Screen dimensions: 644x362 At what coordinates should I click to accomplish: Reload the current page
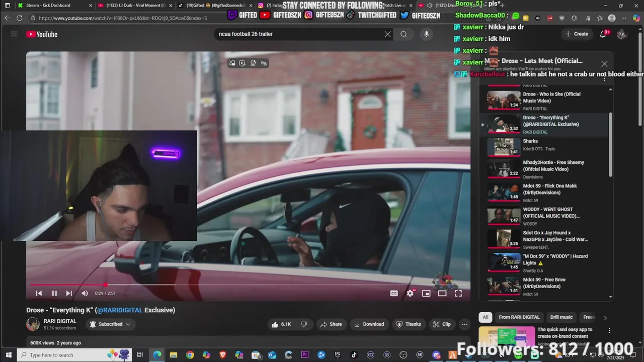click(x=19, y=18)
